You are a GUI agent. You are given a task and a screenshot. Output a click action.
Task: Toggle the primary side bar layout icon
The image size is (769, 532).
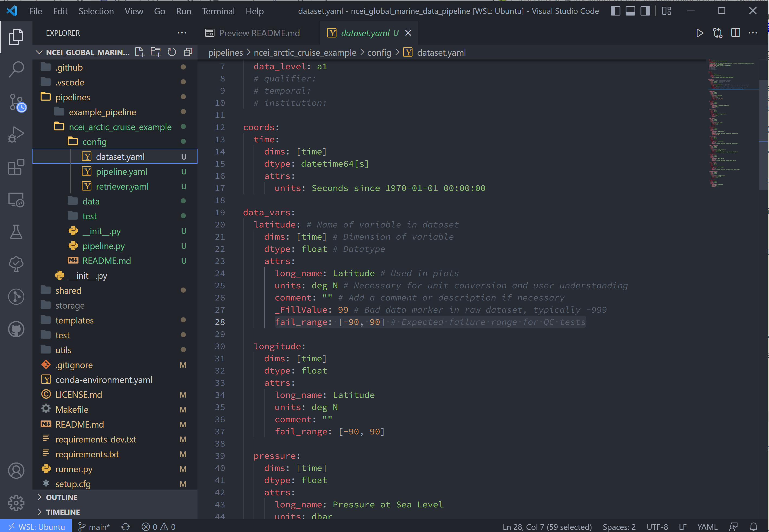tap(615, 11)
